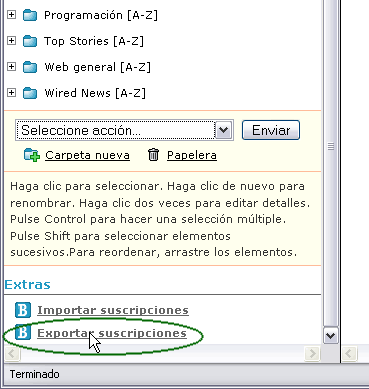Click the vertical scrollbar down arrow

331,335
